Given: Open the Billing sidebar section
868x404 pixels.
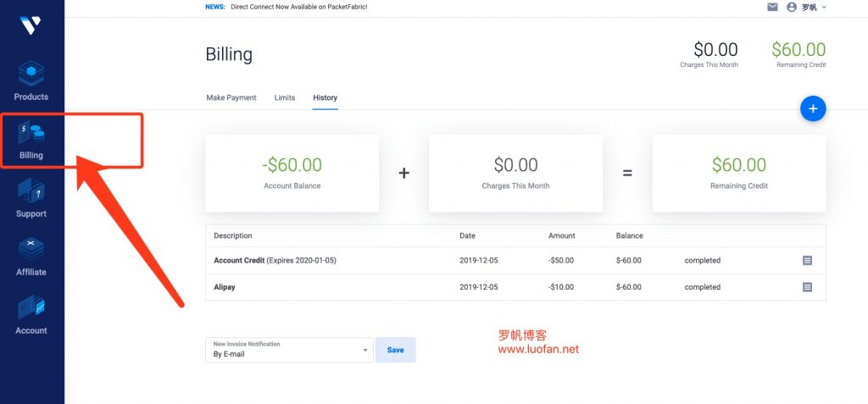Looking at the screenshot, I should [x=31, y=141].
